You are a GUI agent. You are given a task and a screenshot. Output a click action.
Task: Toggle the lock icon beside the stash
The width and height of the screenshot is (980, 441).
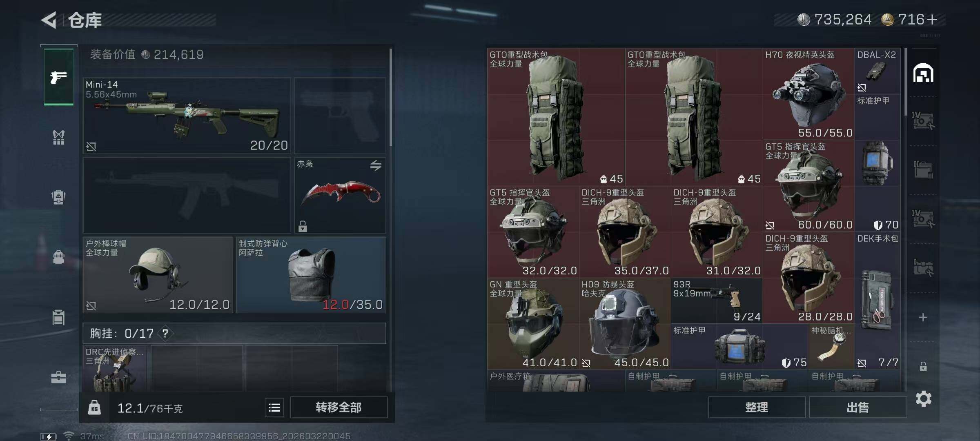(923, 366)
